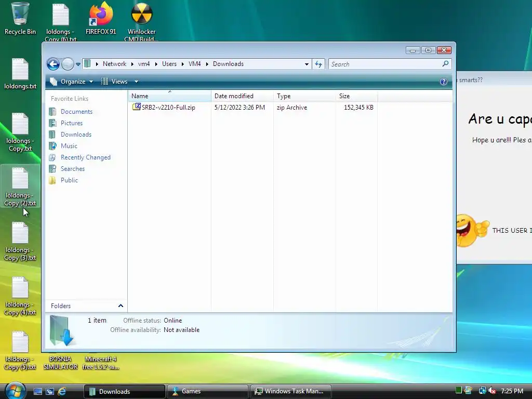Select loldongs - Copy (2).txt desktop file

(20, 187)
